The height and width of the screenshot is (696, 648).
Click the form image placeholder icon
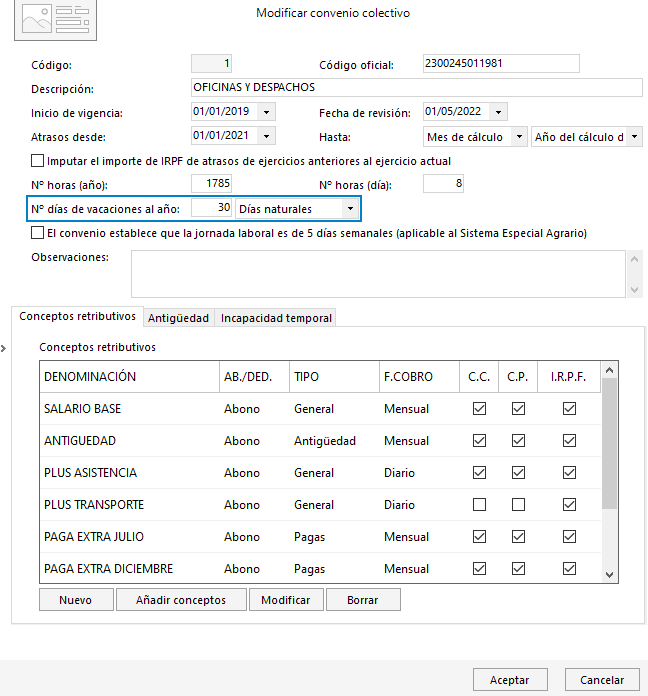pyautogui.click(x=55, y=19)
